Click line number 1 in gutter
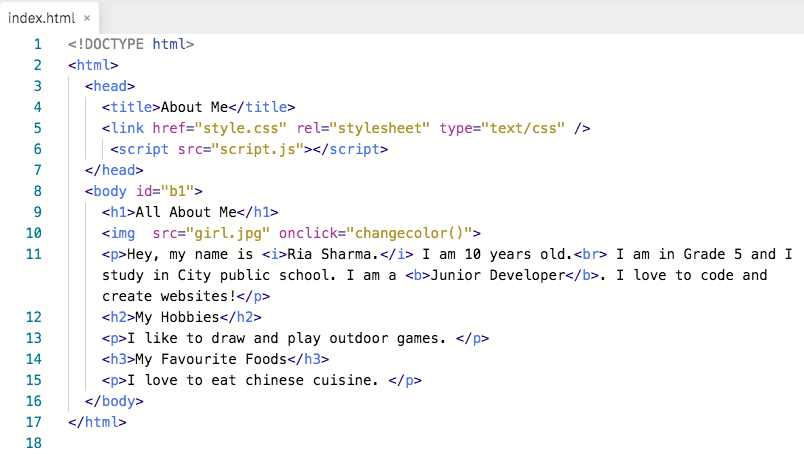 (37, 44)
